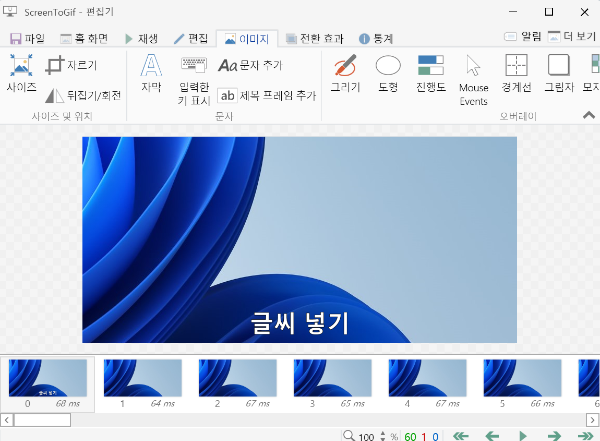Click the blue selected frame index 0
Screen dimensions: 600x441
pyautogui.click(x=435, y=436)
